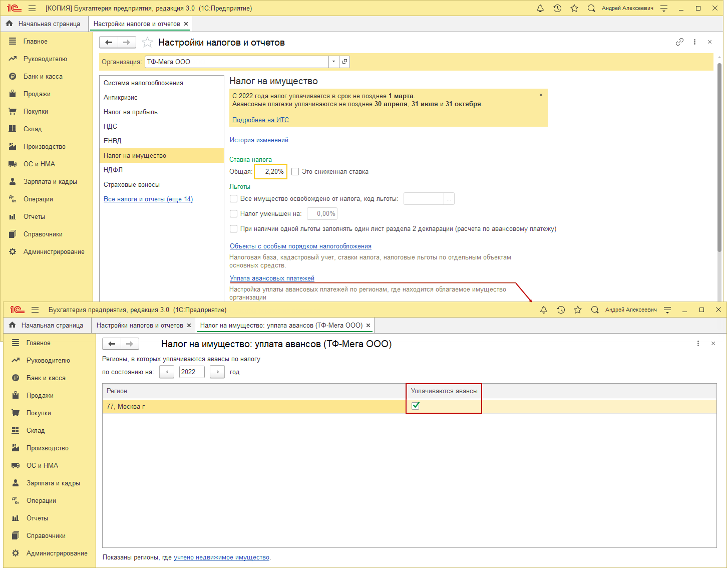Expand the Организация dropdown list
This screenshot has height=569, width=728.
[334, 62]
